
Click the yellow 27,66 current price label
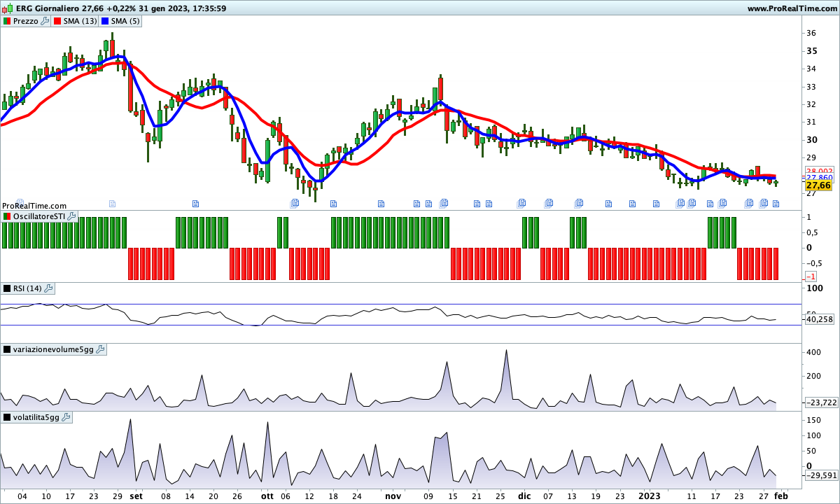tap(818, 185)
